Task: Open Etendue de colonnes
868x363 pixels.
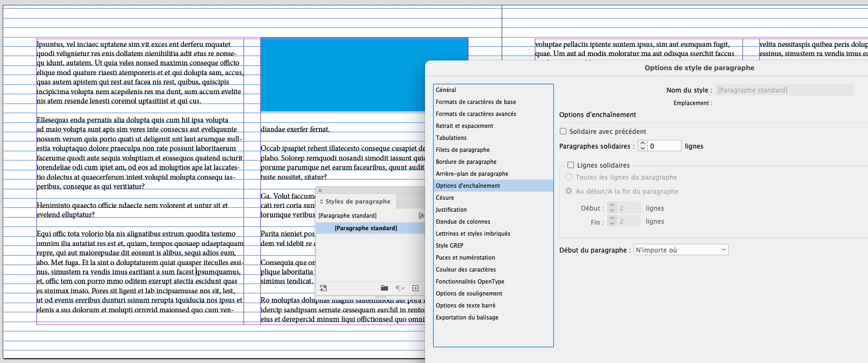Action: (493, 222)
